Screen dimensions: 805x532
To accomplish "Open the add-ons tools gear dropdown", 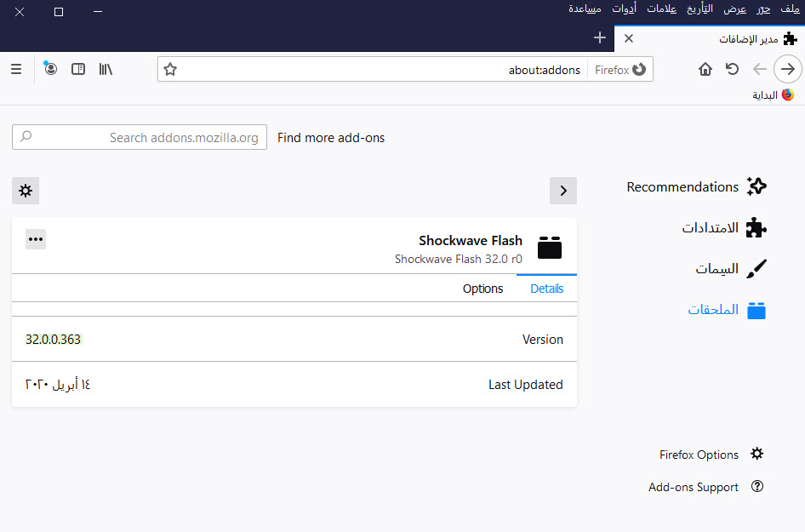I will pyautogui.click(x=26, y=191).
